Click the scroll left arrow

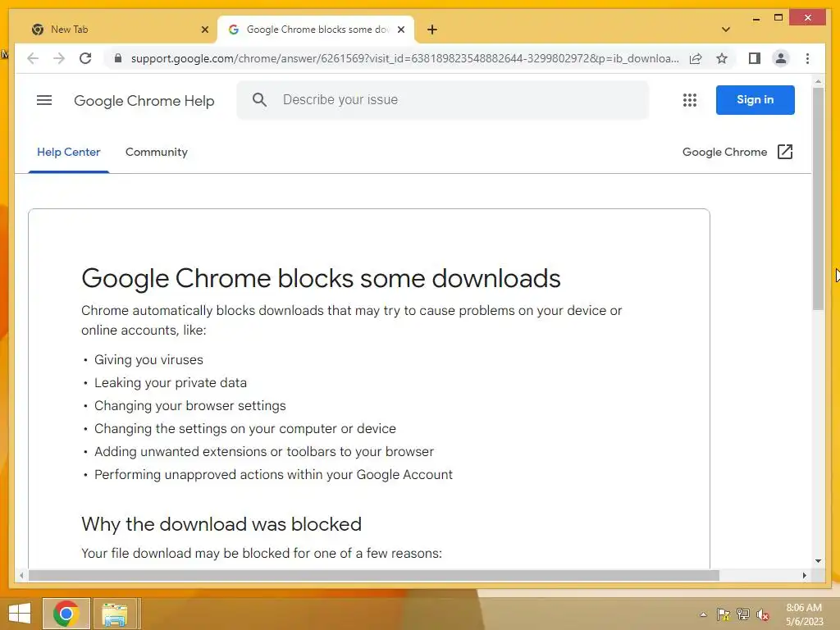click(x=21, y=575)
